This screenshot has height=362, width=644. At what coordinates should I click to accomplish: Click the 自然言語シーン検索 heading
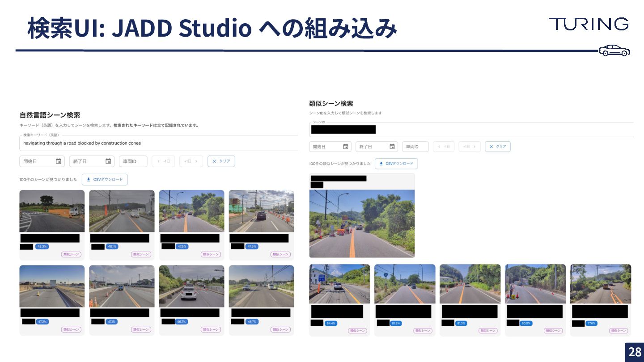coord(50,115)
